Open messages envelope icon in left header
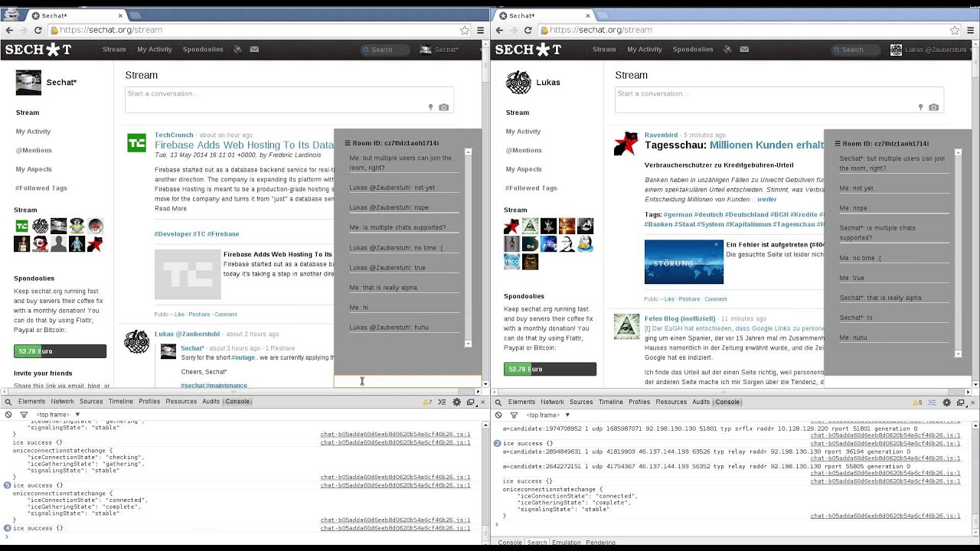 [x=254, y=49]
